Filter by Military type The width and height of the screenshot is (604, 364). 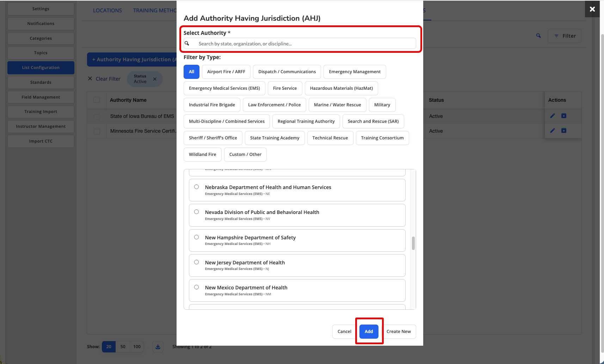(x=382, y=105)
